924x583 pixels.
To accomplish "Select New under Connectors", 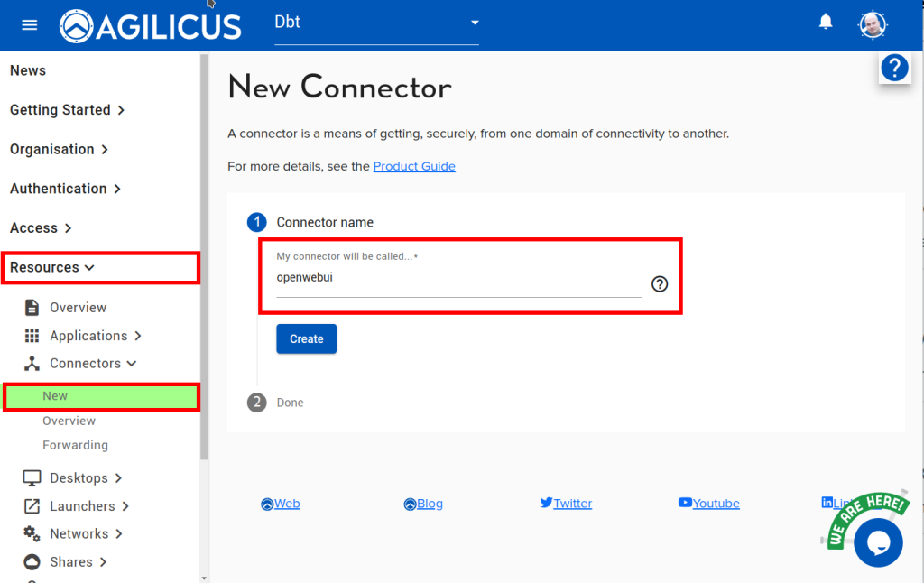I will [55, 396].
